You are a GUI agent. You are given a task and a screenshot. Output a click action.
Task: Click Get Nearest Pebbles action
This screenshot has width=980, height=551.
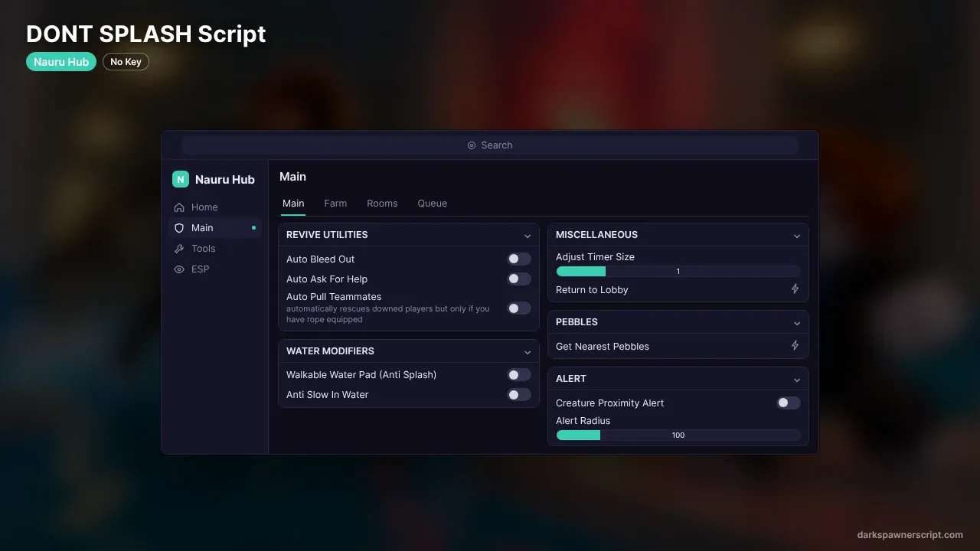pos(678,347)
